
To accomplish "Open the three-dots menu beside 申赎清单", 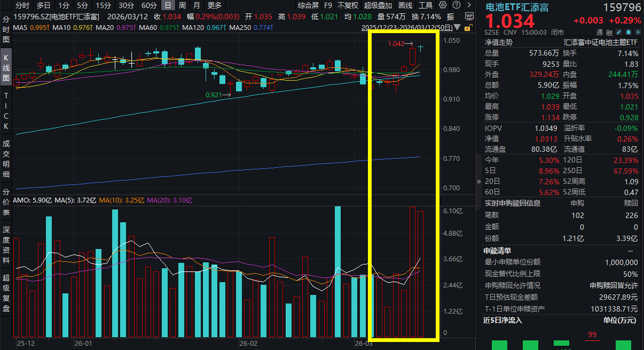I will click(631, 251).
